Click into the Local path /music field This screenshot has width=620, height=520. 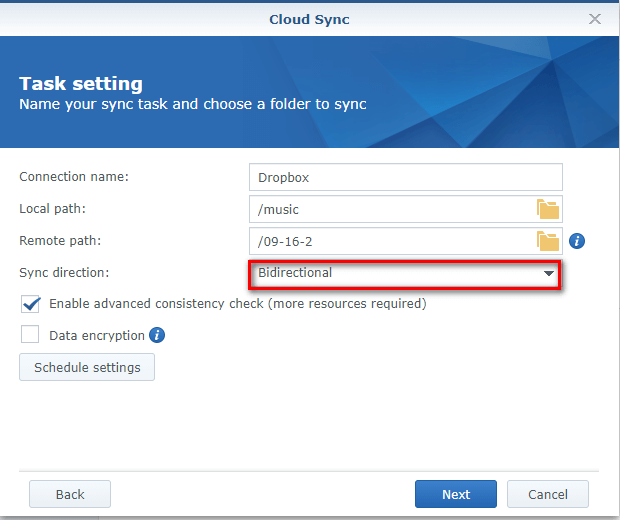[x=390, y=209]
